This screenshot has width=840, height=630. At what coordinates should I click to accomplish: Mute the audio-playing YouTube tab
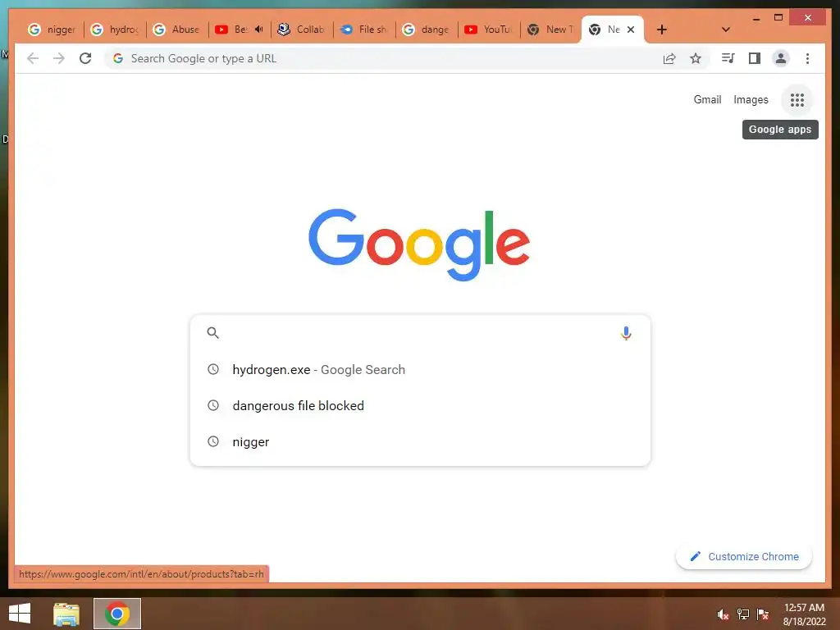point(258,30)
